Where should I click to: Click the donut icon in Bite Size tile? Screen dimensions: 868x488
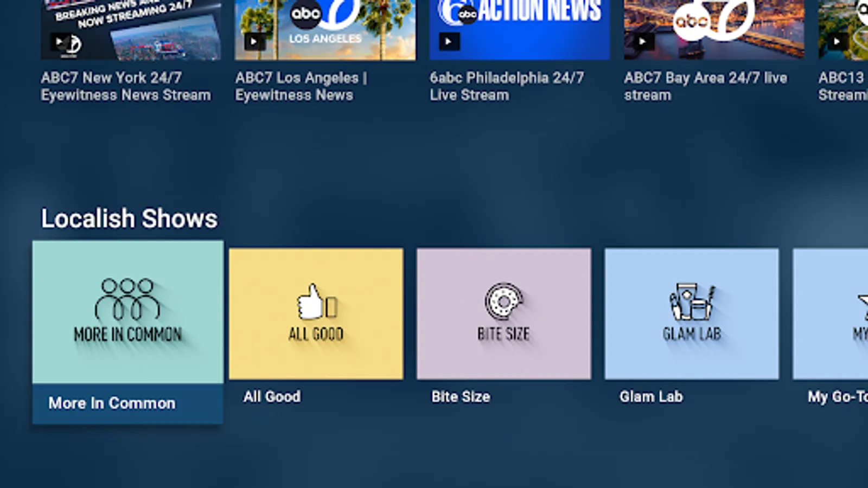[504, 301]
